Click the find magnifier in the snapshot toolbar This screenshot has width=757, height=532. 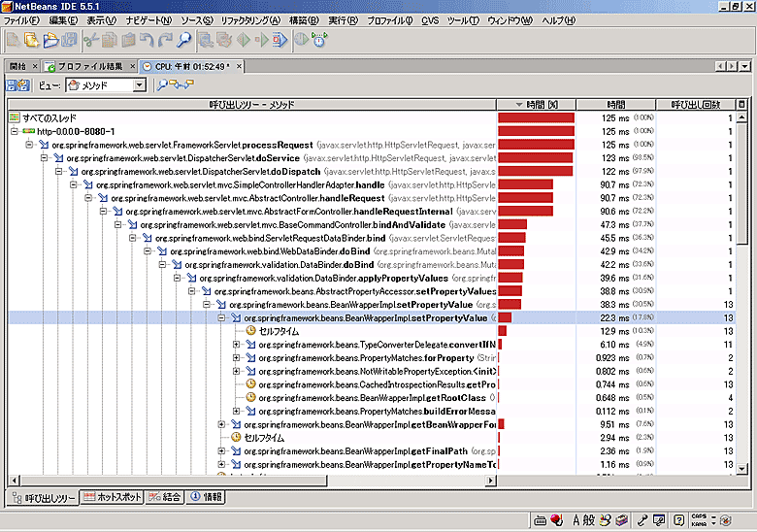[162, 85]
